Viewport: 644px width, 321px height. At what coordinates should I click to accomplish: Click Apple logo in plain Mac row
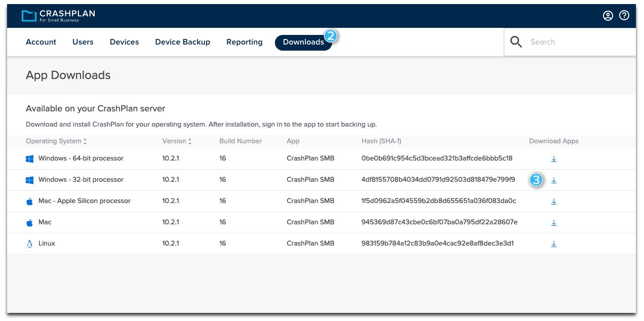29,223
